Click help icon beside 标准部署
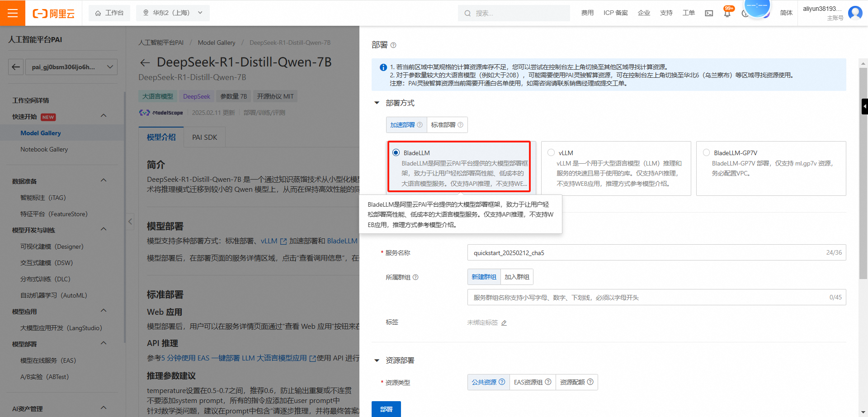 (460, 125)
